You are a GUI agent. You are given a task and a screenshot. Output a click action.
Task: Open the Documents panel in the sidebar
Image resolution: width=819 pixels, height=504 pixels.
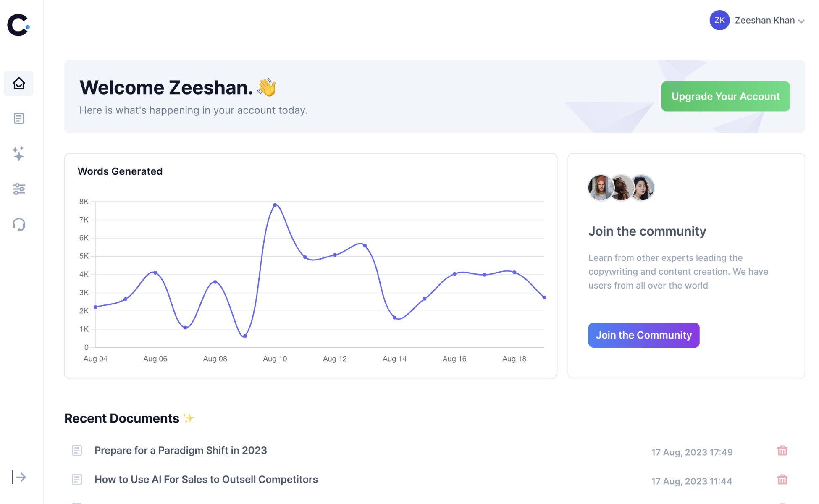point(18,118)
